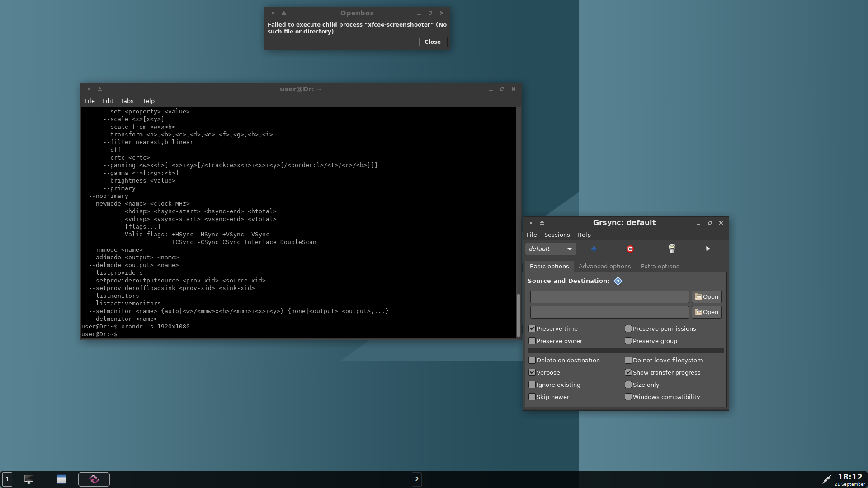
Task: Enable Delete on destination
Action: tap(532, 360)
